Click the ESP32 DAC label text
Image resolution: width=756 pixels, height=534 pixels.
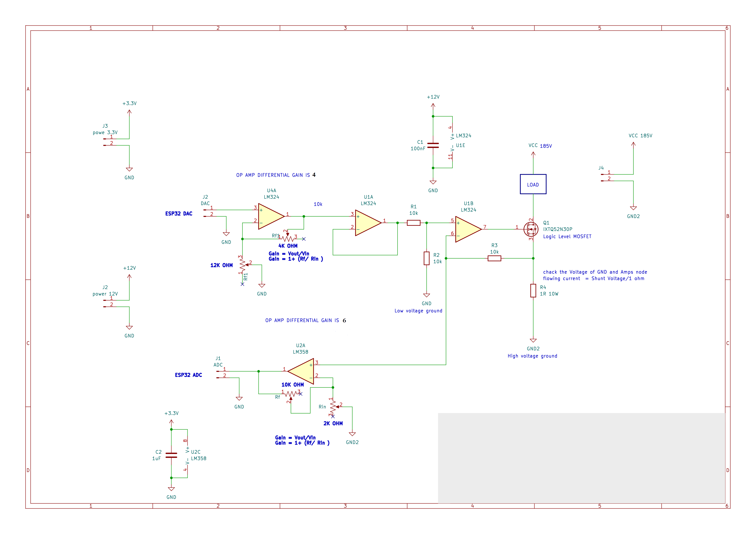(179, 214)
